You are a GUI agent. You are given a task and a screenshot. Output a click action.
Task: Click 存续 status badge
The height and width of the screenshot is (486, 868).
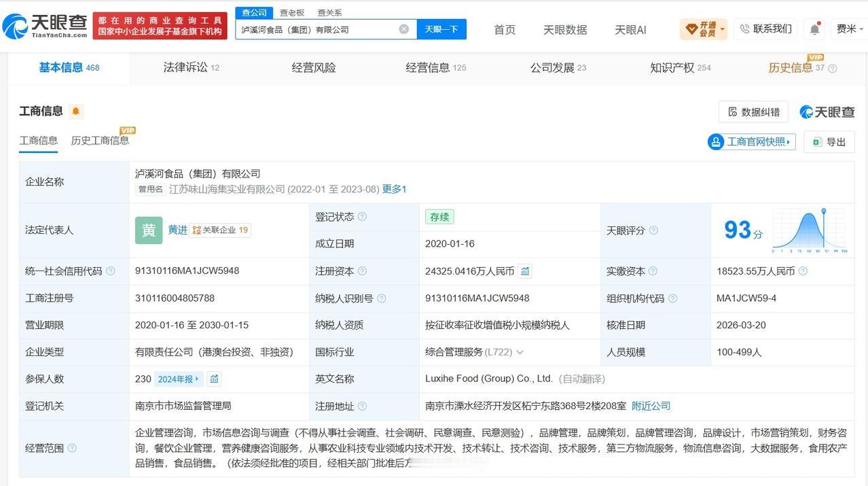(439, 217)
